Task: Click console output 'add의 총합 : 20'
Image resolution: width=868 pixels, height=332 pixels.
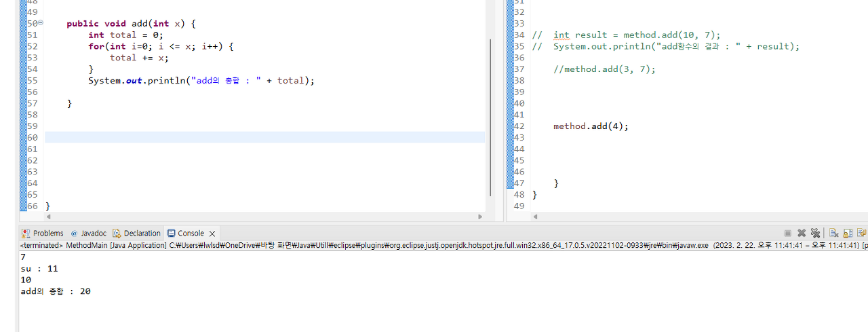Action: [56, 291]
